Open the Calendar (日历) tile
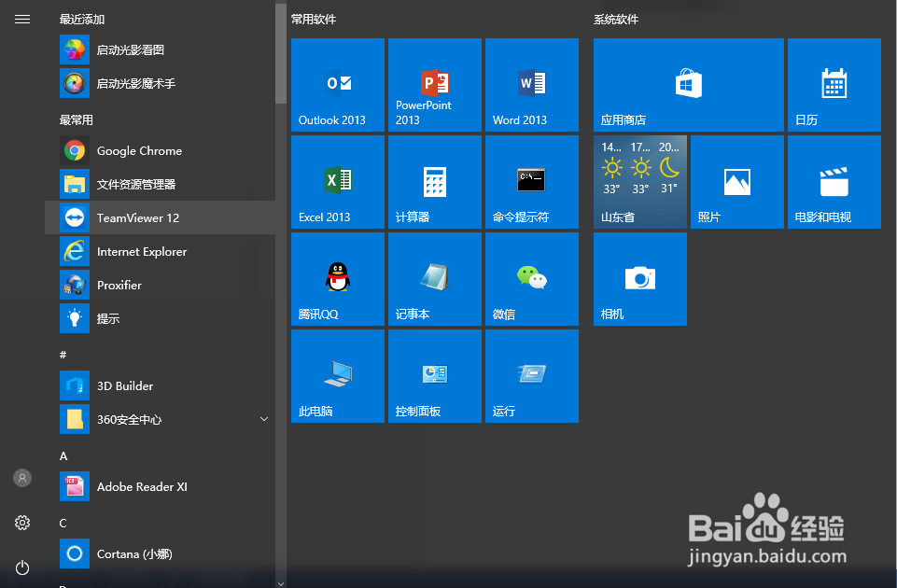 [834, 85]
